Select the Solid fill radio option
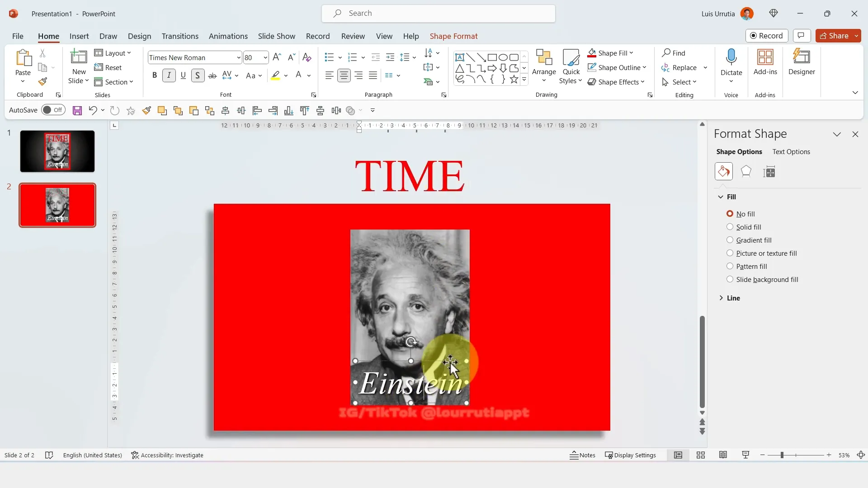 pyautogui.click(x=730, y=227)
